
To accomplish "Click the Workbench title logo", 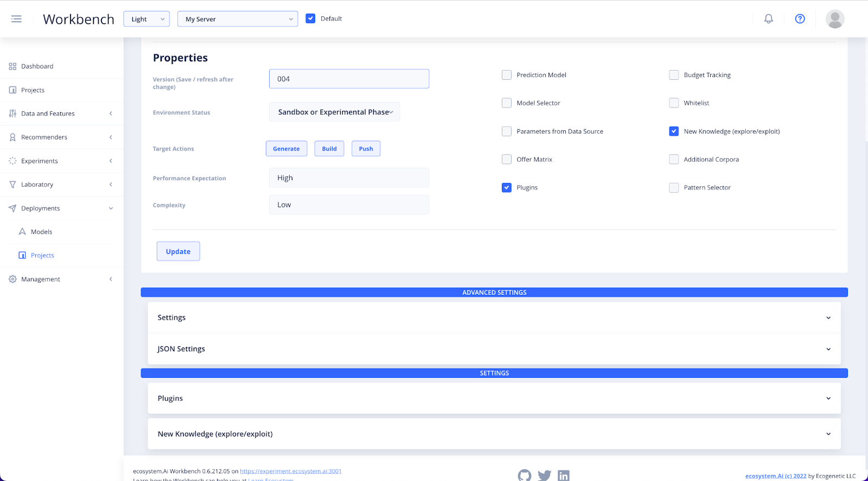I will click(x=79, y=20).
